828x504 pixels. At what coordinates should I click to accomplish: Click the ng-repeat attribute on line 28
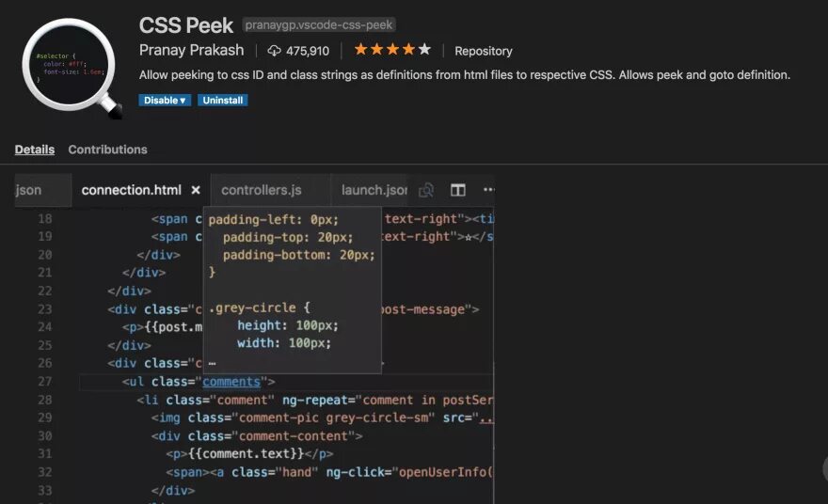click(x=388, y=400)
